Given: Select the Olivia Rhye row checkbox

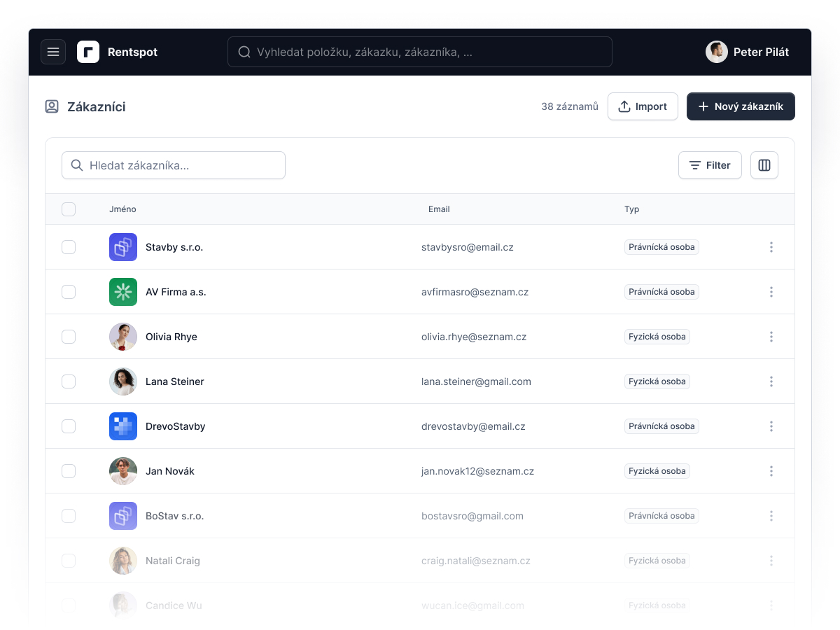Looking at the screenshot, I should [x=69, y=337].
